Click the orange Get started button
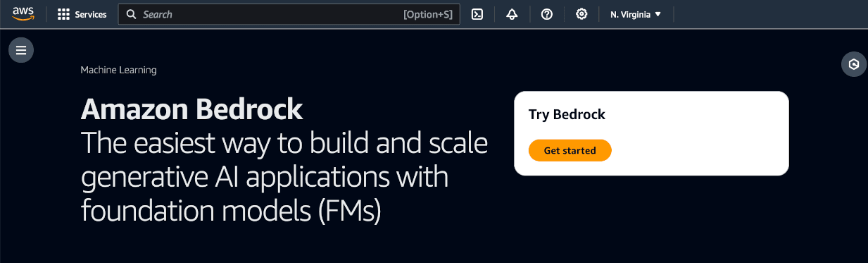 [x=570, y=150]
